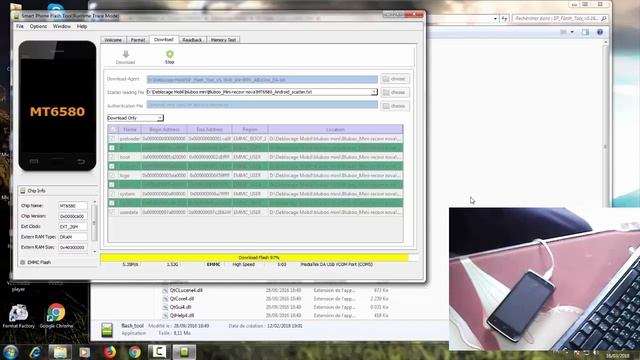Open the Help menu

point(82,26)
